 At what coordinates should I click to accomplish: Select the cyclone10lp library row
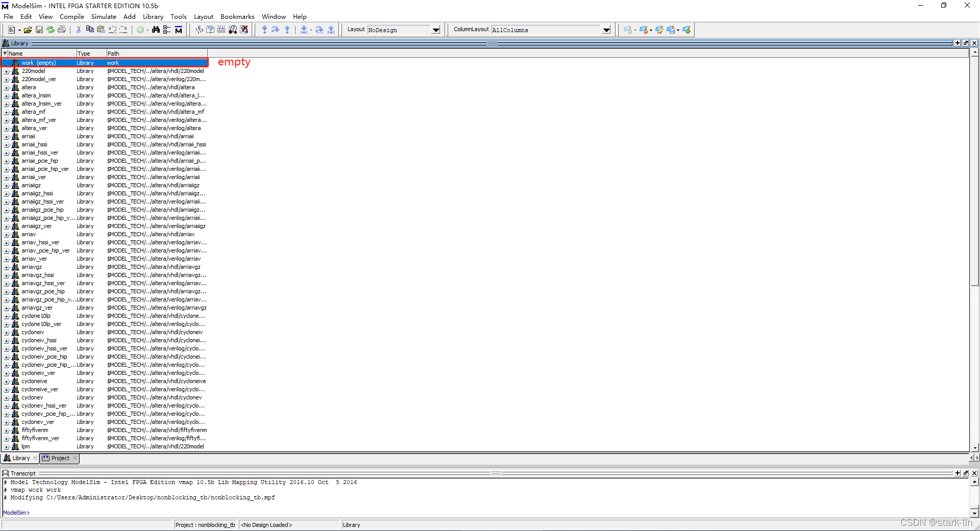105,316
